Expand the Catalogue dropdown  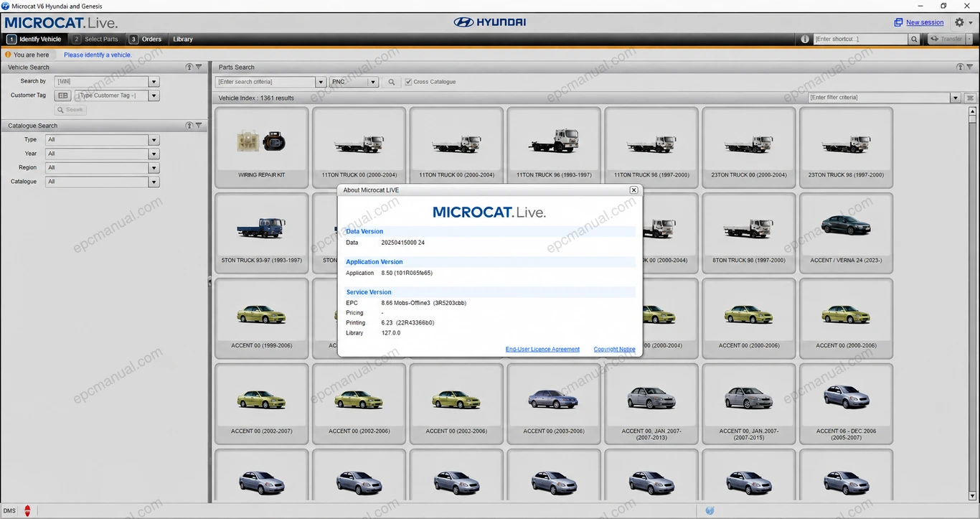[154, 182]
